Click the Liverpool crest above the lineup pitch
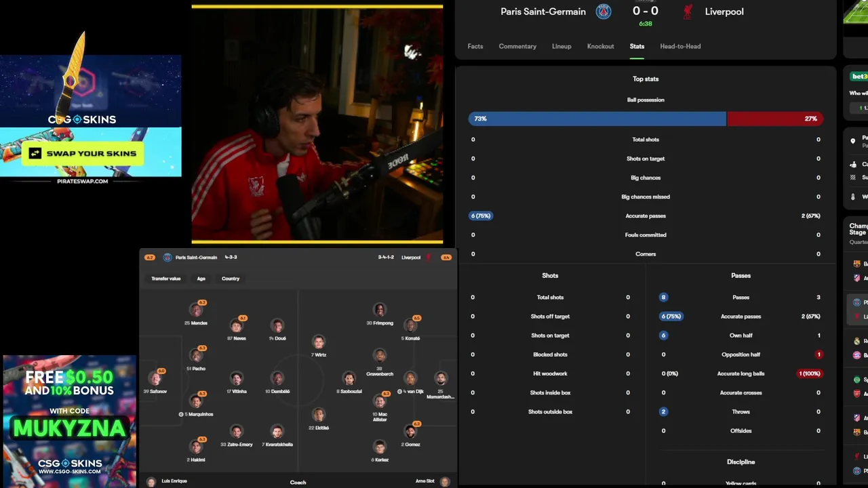Screen dimensions: 868x488 [x=429, y=258]
